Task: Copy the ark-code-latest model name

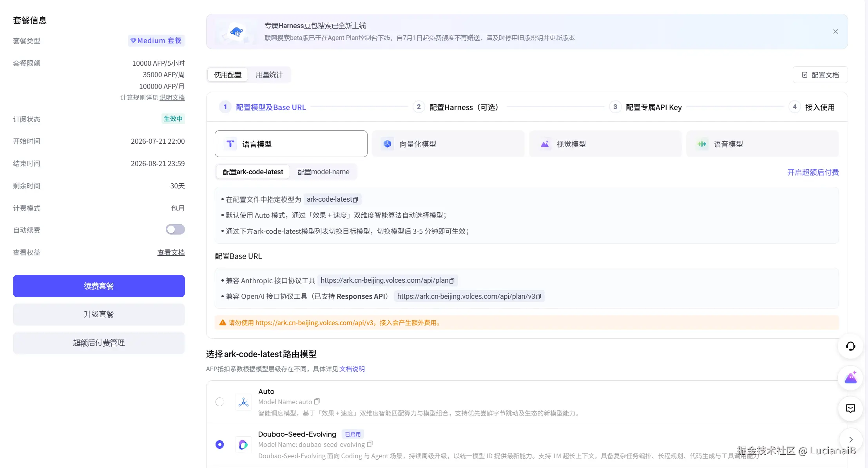Action: click(355, 200)
